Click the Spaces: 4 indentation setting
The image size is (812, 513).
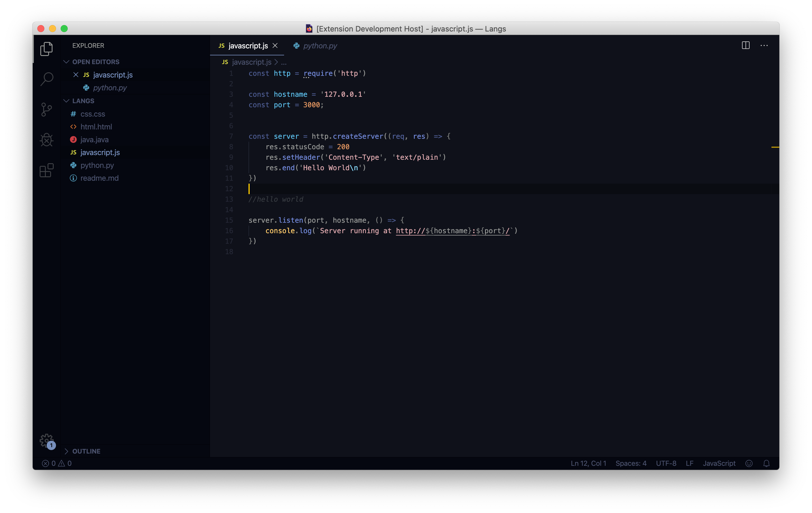tap(631, 463)
